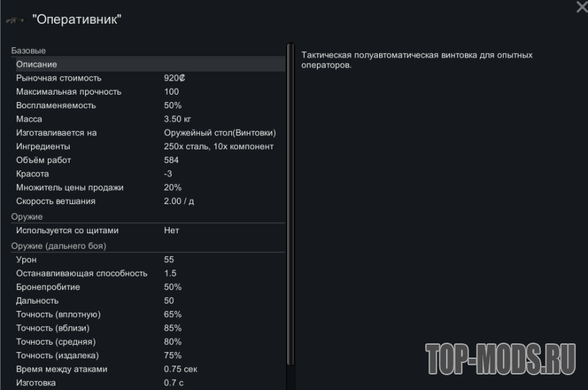Select the Ингредиенты row
588x390 pixels.
[150, 146]
